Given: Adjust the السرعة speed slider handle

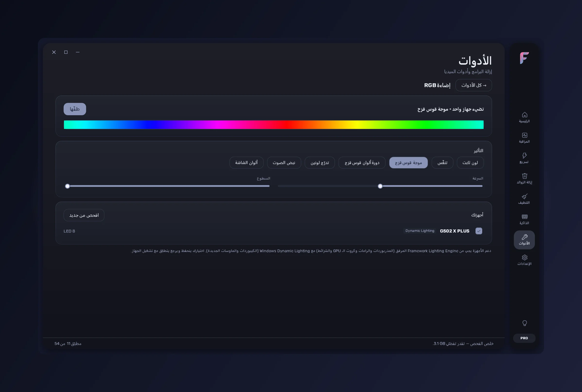Looking at the screenshot, I should 380,186.
